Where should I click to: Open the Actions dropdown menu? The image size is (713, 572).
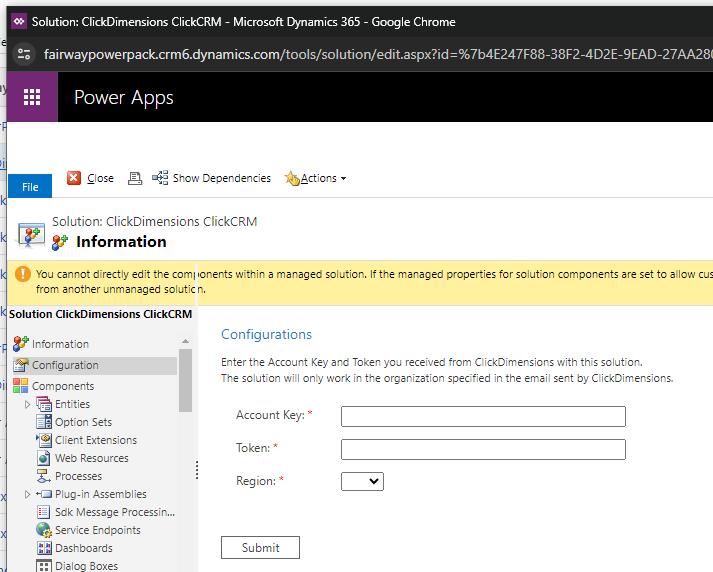coord(323,178)
